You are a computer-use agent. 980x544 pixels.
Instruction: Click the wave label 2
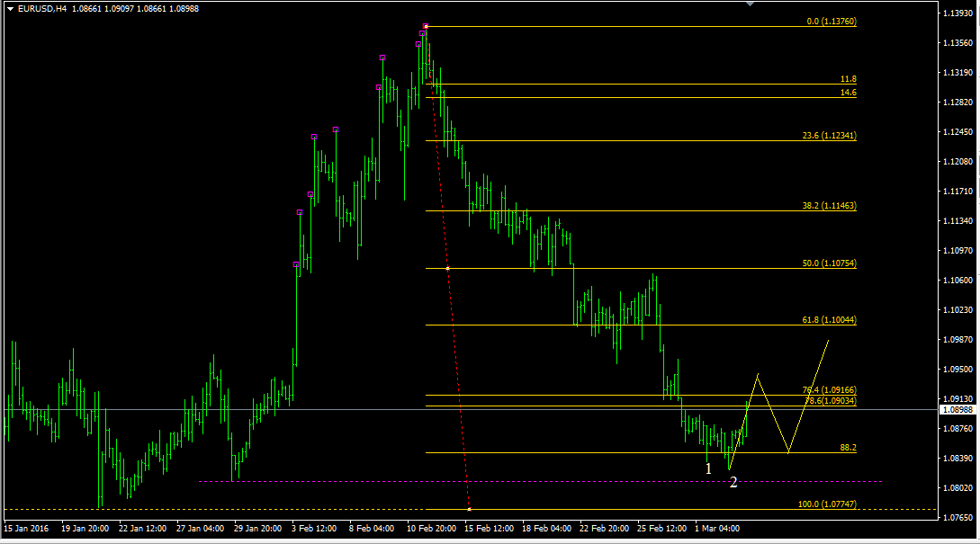click(x=733, y=482)
